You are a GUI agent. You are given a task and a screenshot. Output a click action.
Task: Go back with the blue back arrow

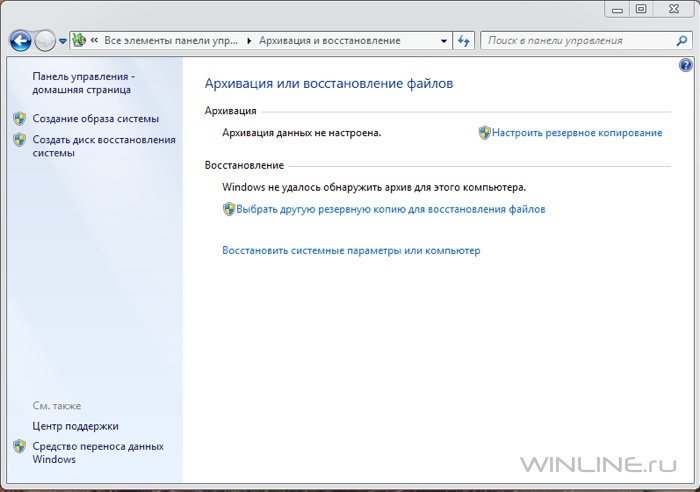(x=21, y=41)
